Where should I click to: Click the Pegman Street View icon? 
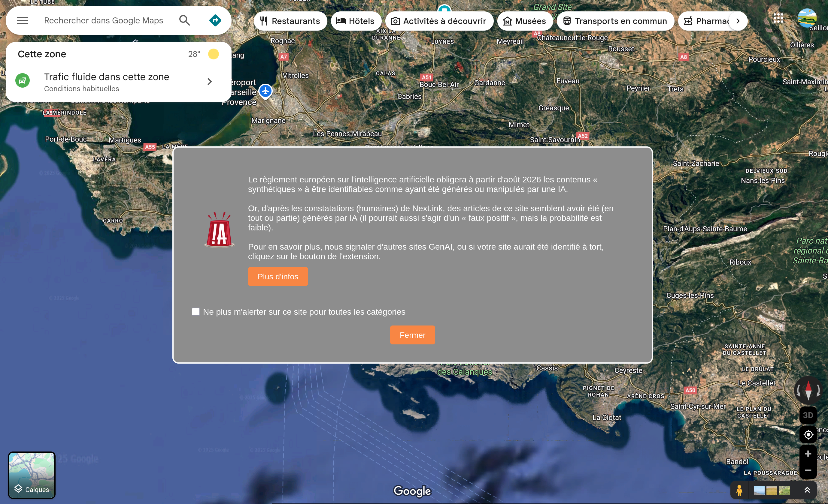click(739, 490)
